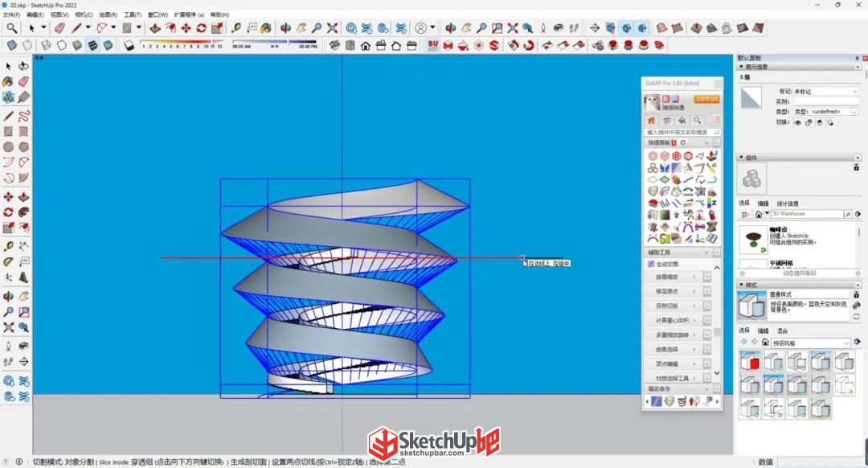Open the 扩展程序 menu
The image size is (868, 468).
[189, 15]
